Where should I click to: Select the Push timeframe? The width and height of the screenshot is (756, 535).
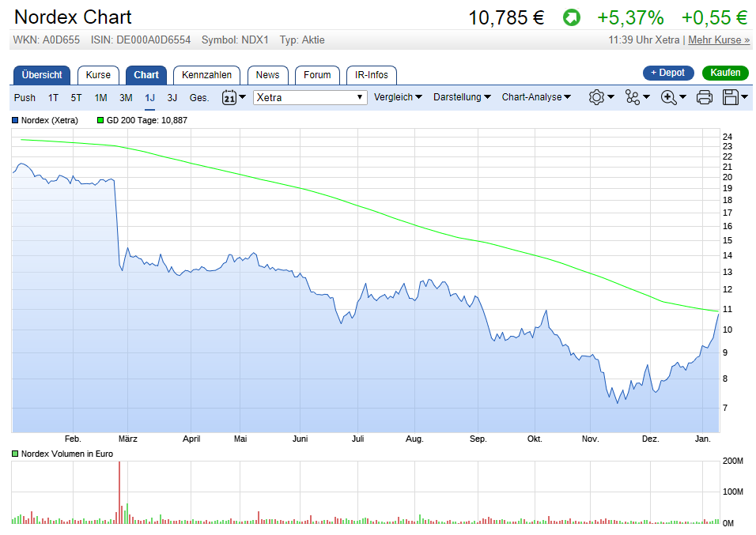[25, 98]
